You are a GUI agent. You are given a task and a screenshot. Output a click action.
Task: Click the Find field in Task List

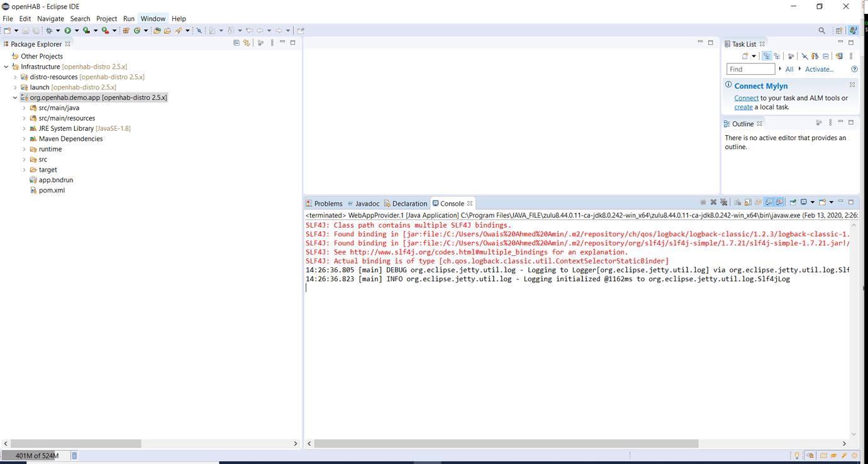750,69
